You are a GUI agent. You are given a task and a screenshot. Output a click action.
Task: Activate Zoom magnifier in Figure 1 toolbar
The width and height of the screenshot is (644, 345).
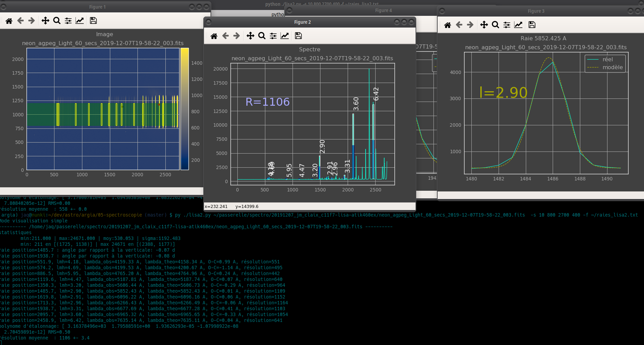pos(57,21)
